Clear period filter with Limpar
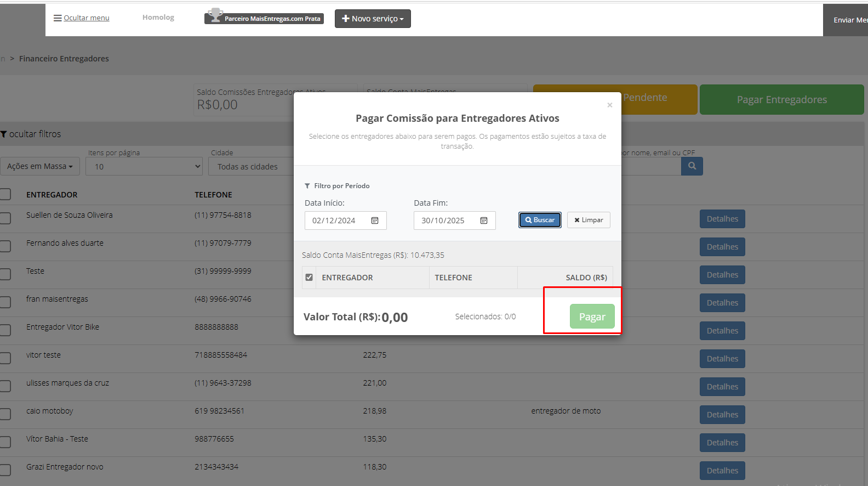This screenshot has width=868, height=486. pos(589,220)
